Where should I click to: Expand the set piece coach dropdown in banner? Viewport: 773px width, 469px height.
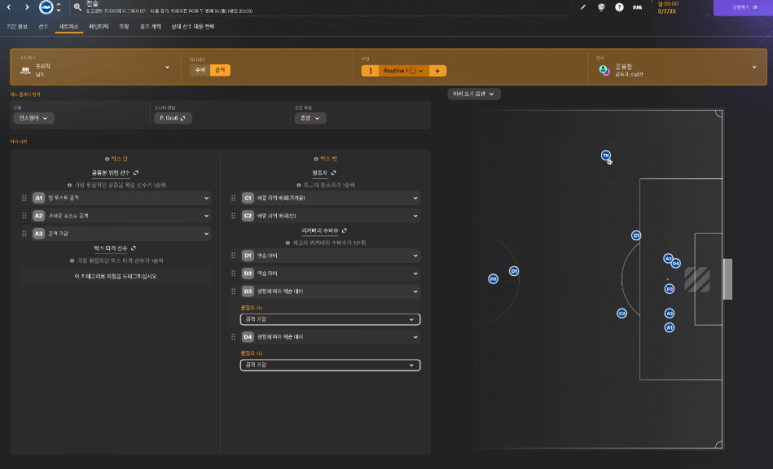[x=754, y=68]
